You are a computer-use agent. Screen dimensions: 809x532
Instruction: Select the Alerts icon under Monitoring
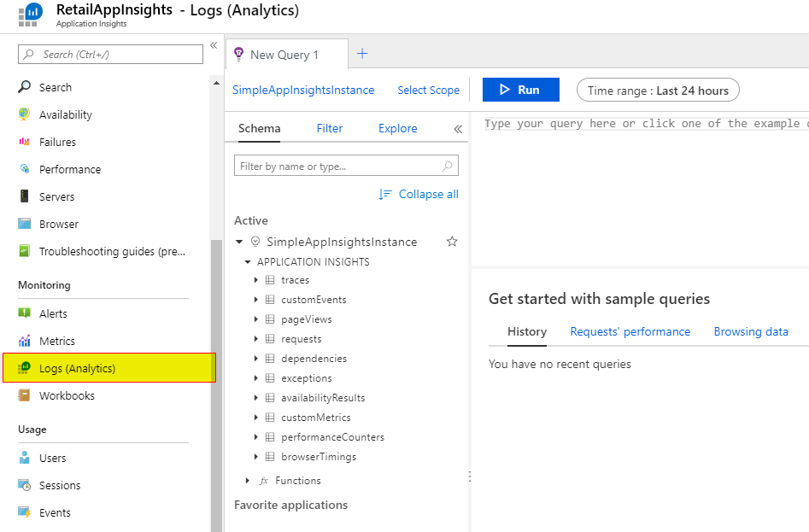point(25,313)
